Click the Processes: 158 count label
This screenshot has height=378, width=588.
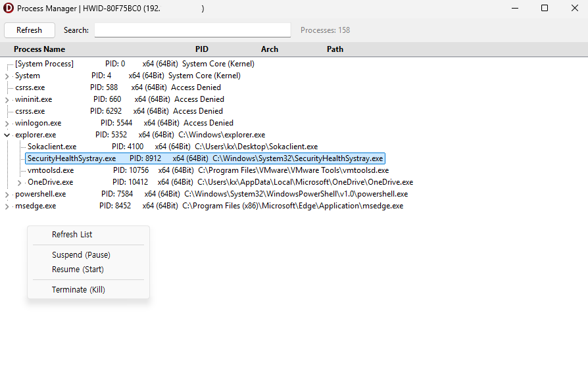click(x=325, y=30)
